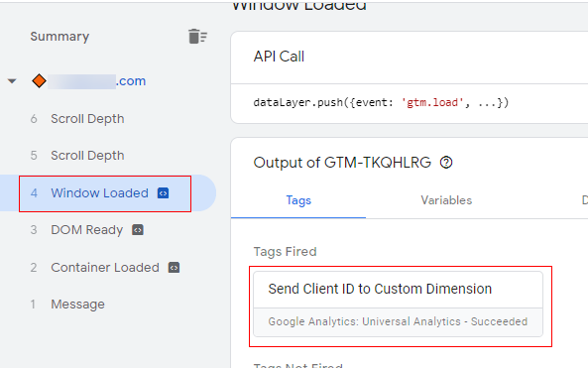Click the dataLayer.push gtm.load API call
This screenshot has height=368, width=588.
pyautogui.click(x=381, y=103)
